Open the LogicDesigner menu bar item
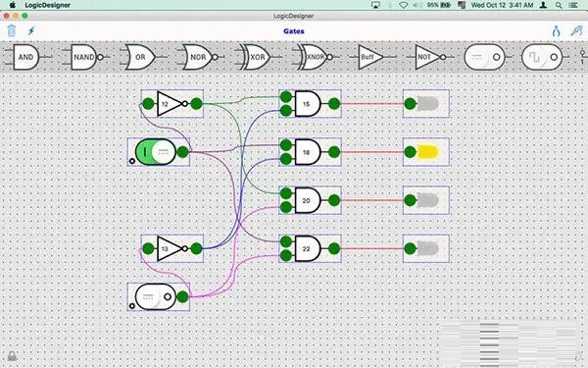 [48, 5]
